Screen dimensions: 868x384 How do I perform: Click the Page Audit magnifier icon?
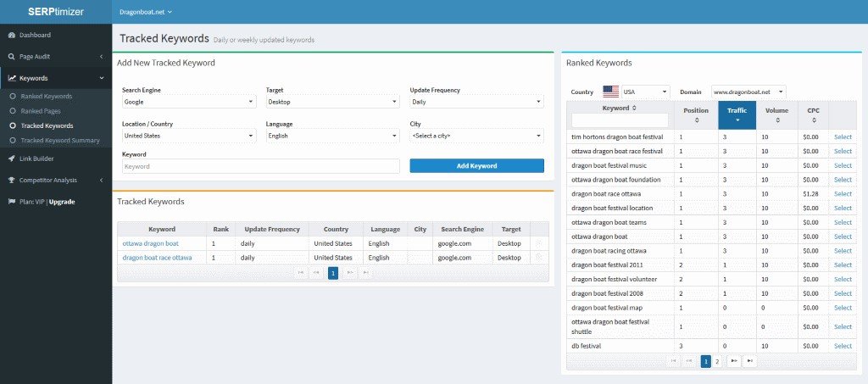click(12, 57)
